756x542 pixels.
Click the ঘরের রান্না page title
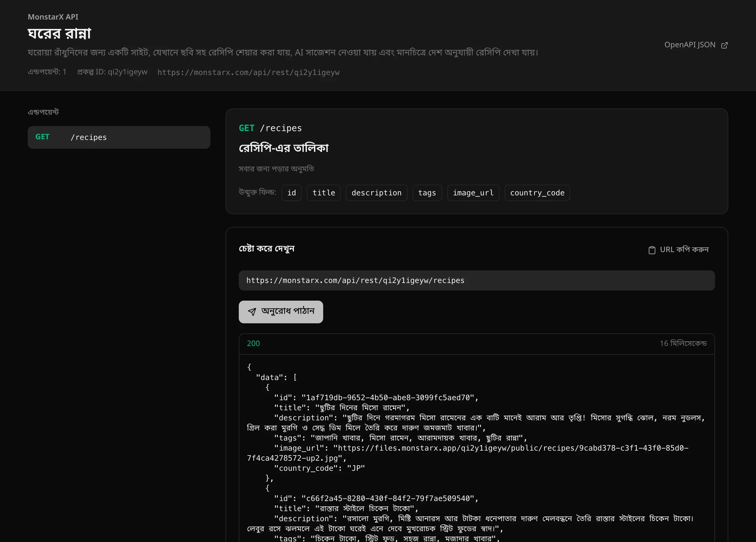click(59, 33)
